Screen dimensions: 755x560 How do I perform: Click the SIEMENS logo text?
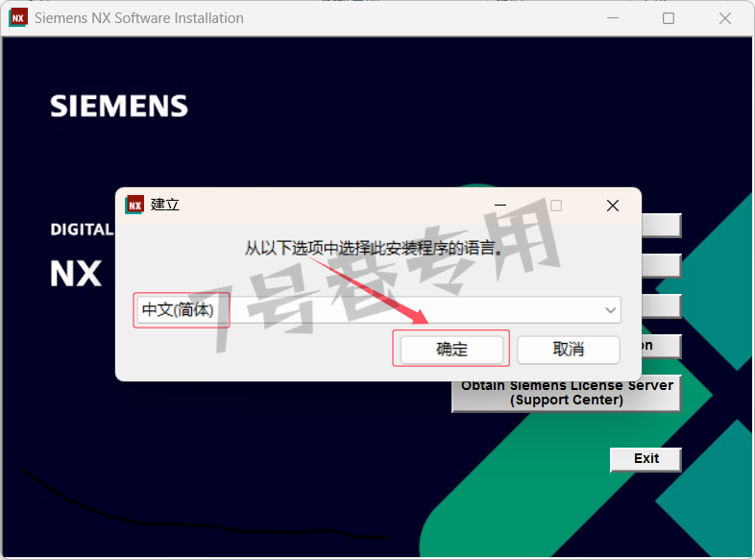tap(119, 106)
